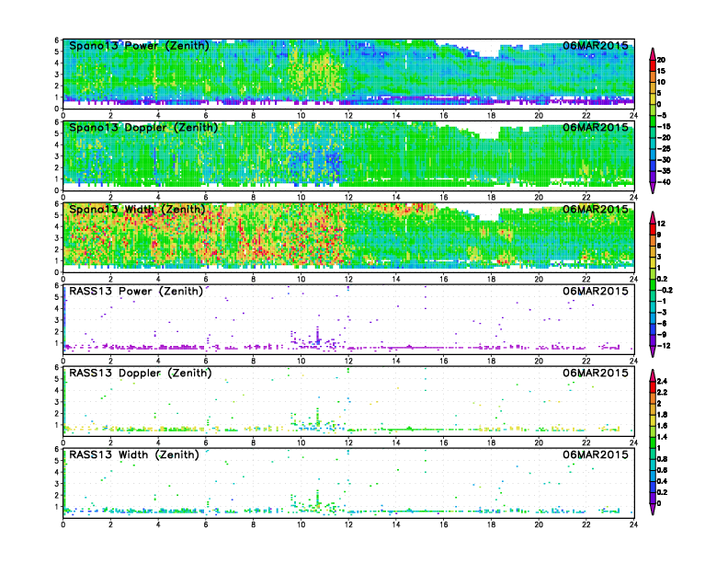Click the '0.6' label on bottom colorbar
This screenshot has width=728, height=563.
click(x=663, y=470)
